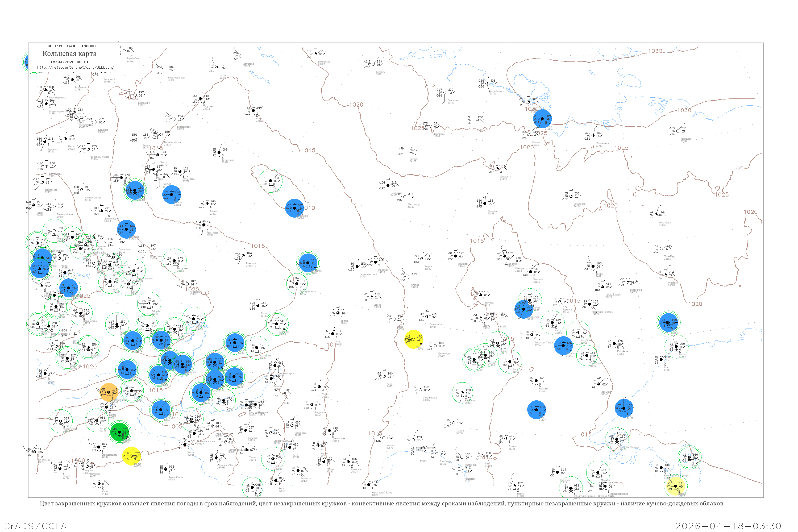Image resolution: width=798 pixels, height=532 pixels.
Task: Click the partially cut blue circle at top-left edge
Action: coord(26,62)
